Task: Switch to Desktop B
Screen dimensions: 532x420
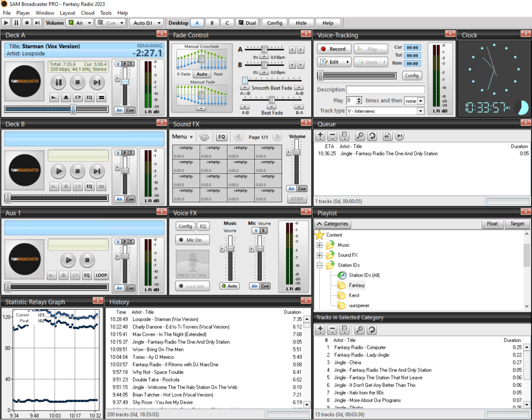Action: click(x=212, y=23)
